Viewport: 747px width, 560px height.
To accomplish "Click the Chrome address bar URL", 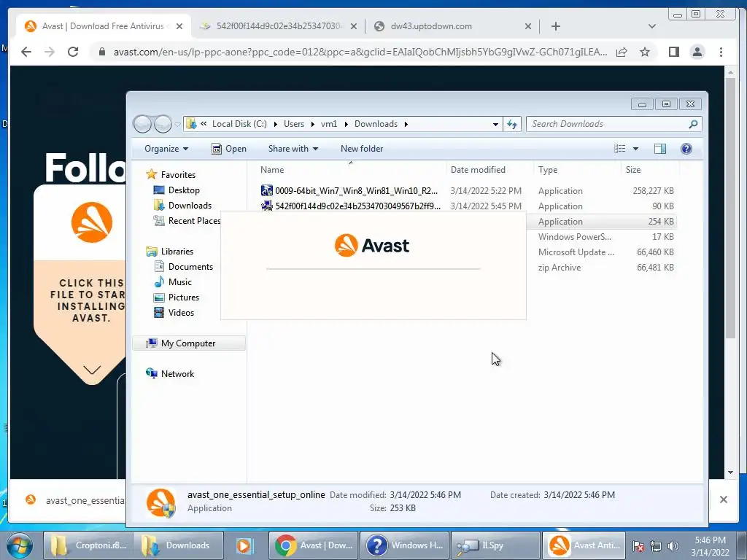I will [x=360, y=52].
